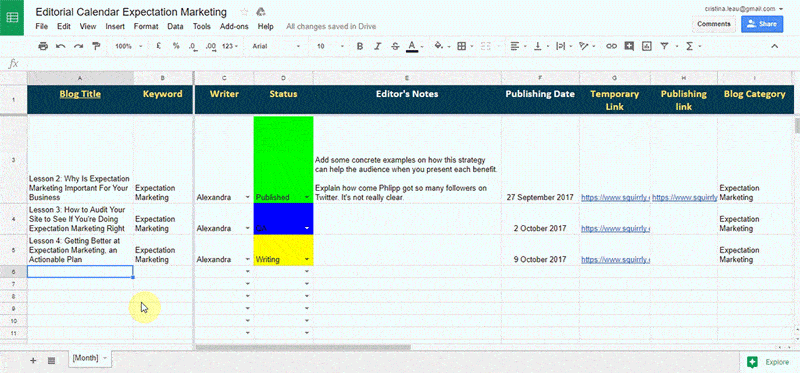Image resolution: width=800 pixels, height=373 pixels.
Task: Toggle bold formatting
Action: click(360, 46)
